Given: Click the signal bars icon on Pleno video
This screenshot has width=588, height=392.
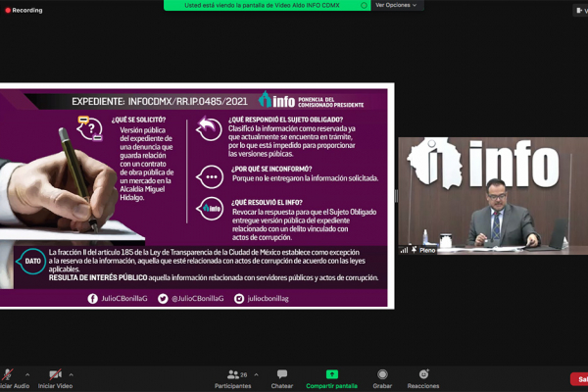Looking at the screenshot, I should [x=404, y=250].
